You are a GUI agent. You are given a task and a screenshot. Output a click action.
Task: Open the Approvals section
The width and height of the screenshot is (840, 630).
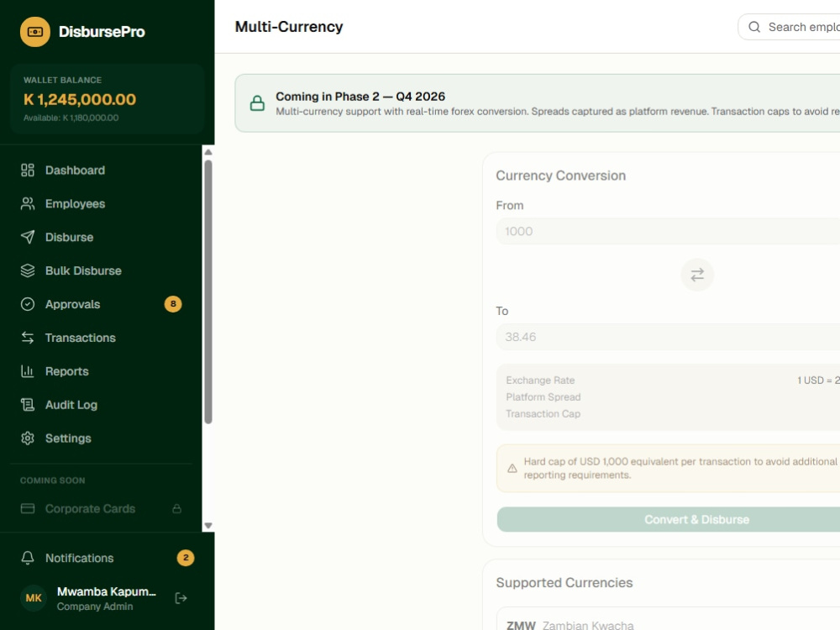click(102, 304)
